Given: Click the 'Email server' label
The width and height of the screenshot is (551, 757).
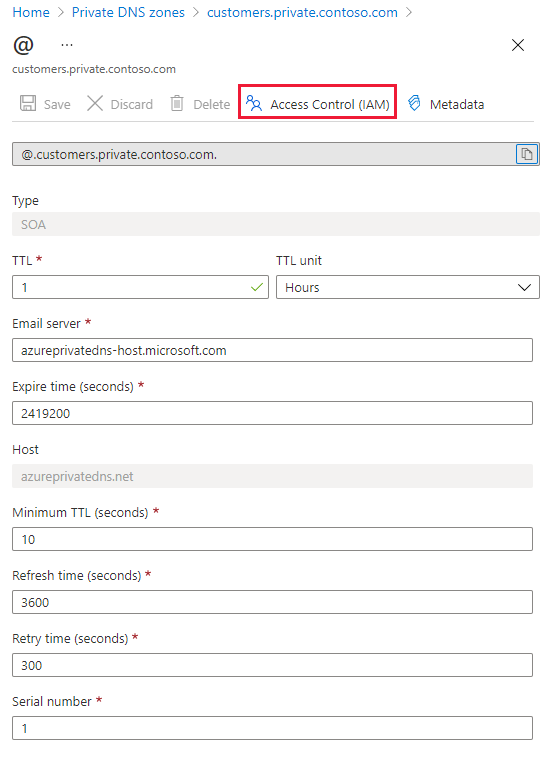Looking at the screenshot, I should tap(46, 323).
